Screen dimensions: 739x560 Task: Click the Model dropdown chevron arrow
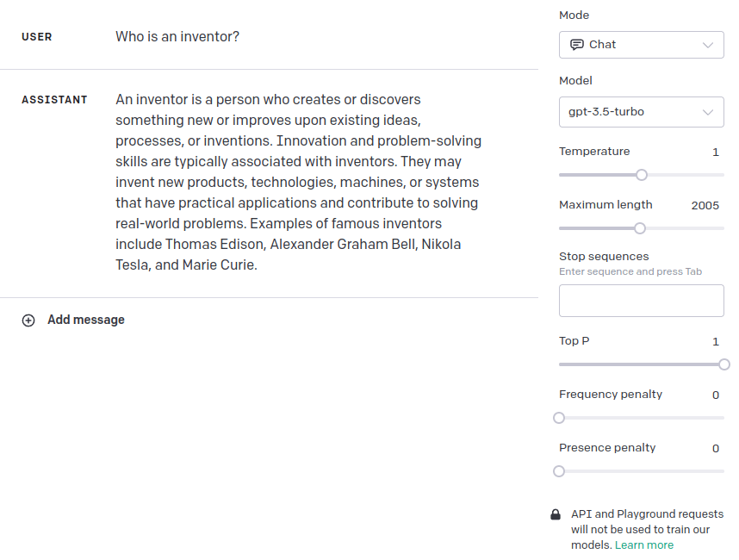tap(708, 112)
